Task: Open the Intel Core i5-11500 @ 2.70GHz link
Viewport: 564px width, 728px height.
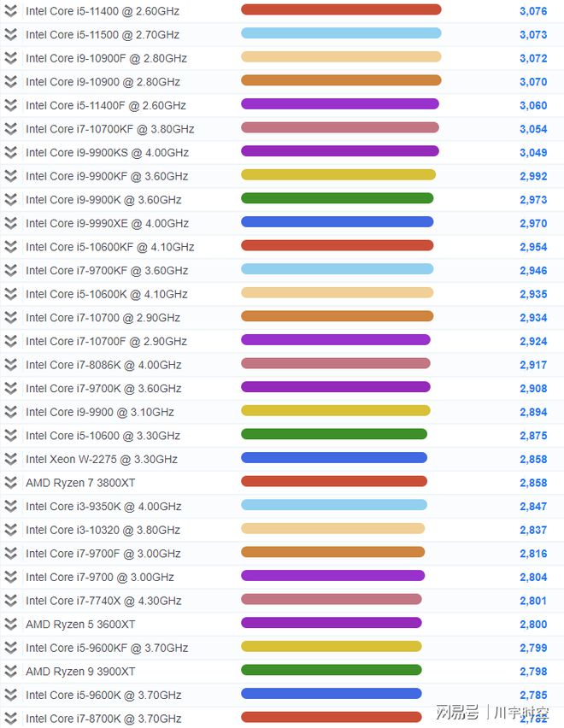Action: (103, 35)
